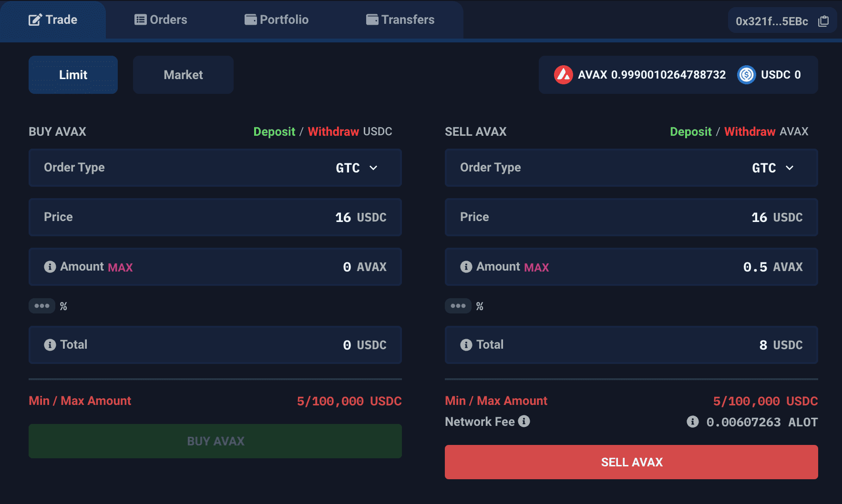Click info icon beside Sell Total
Screen dimensions: 842x504
466,345
